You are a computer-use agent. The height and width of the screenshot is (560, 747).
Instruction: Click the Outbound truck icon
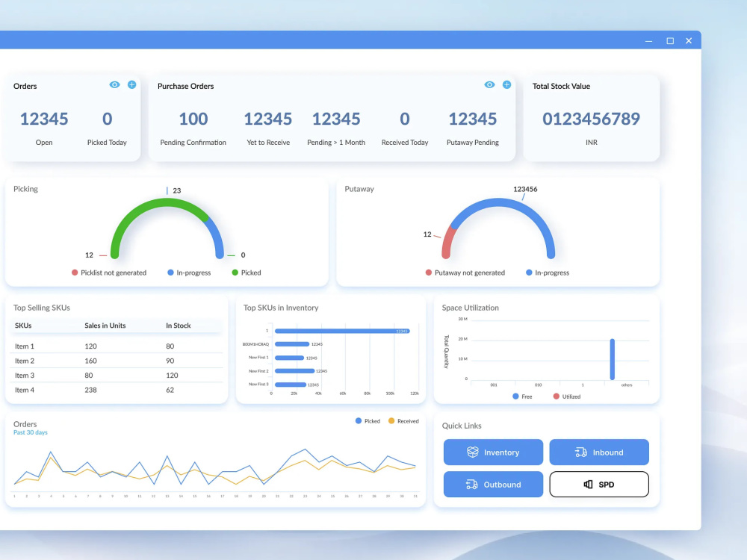click(471, 485)
